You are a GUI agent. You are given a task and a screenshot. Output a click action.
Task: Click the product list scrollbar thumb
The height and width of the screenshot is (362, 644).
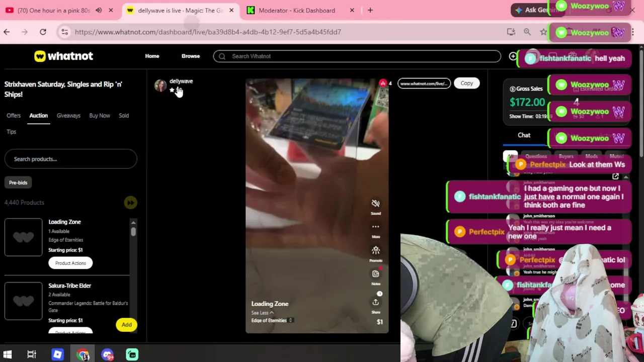click(133, 231)
